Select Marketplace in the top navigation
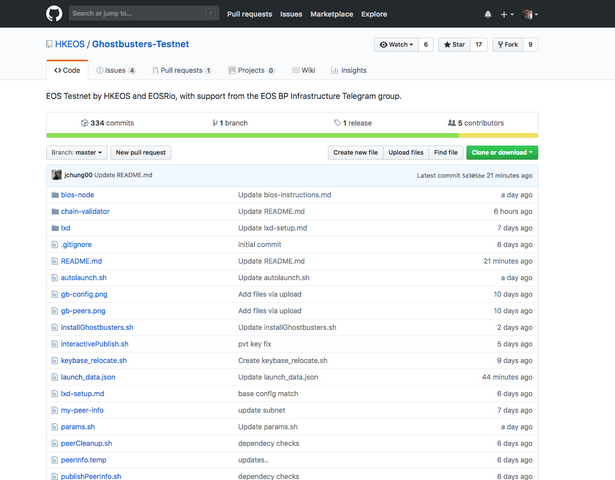 point(331,14)
